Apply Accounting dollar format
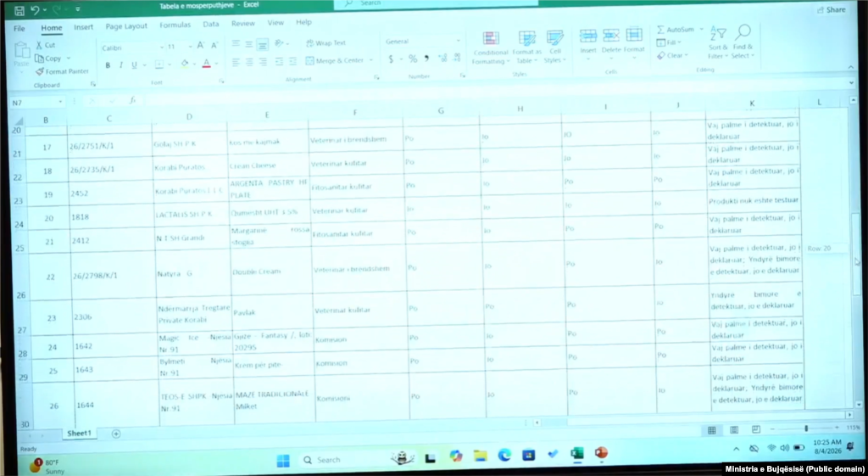This screenshot has height=476, width=868. 391,59
